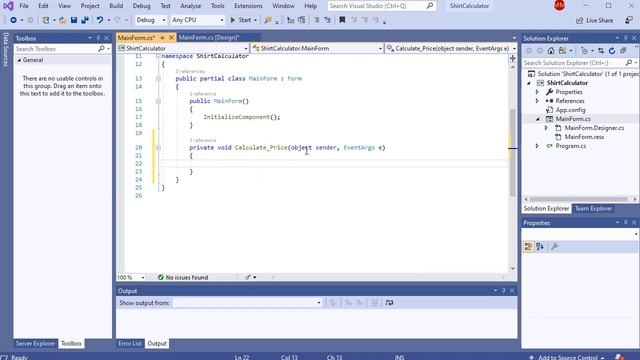Expand the References node in Solution Explorer

pos(538,101)
